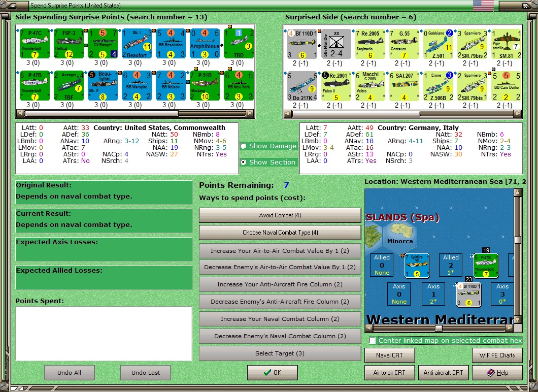Click the United States flag icon in title bar
The image size is (538, 392).
483,6
